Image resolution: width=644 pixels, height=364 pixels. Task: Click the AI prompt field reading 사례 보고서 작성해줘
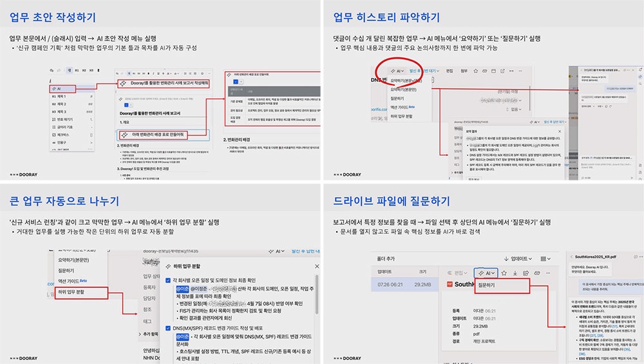(x=164, y=83)
